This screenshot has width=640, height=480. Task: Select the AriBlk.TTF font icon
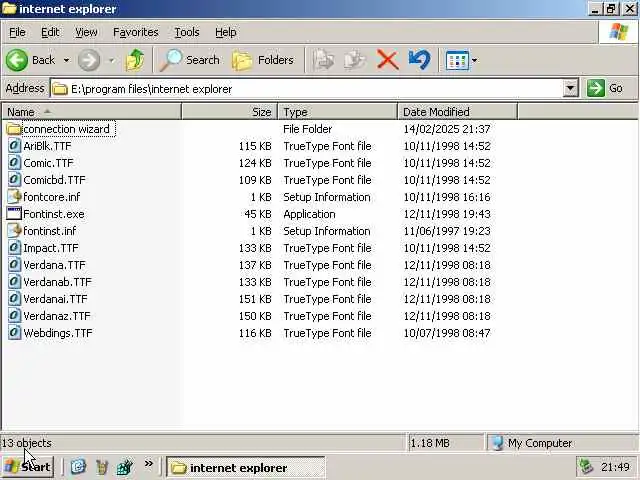coord(14,146)
